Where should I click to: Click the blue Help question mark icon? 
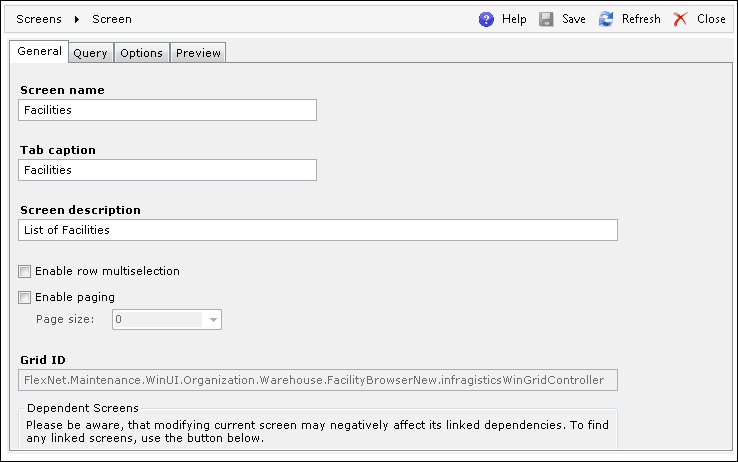click(x=486, y=19)
